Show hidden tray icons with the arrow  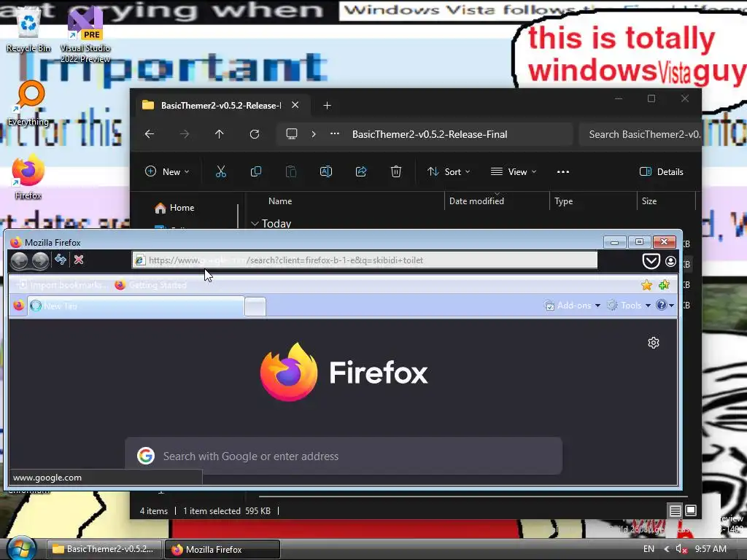click(x=667, y=549)
